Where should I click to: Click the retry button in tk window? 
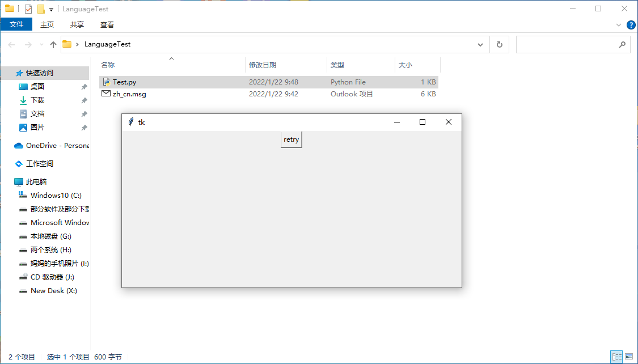(291, 139)
